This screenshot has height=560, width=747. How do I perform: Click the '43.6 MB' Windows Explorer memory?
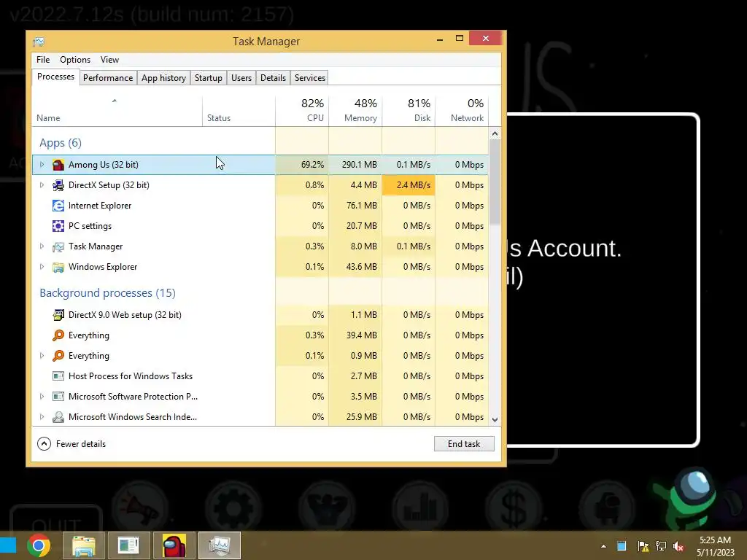355,267
